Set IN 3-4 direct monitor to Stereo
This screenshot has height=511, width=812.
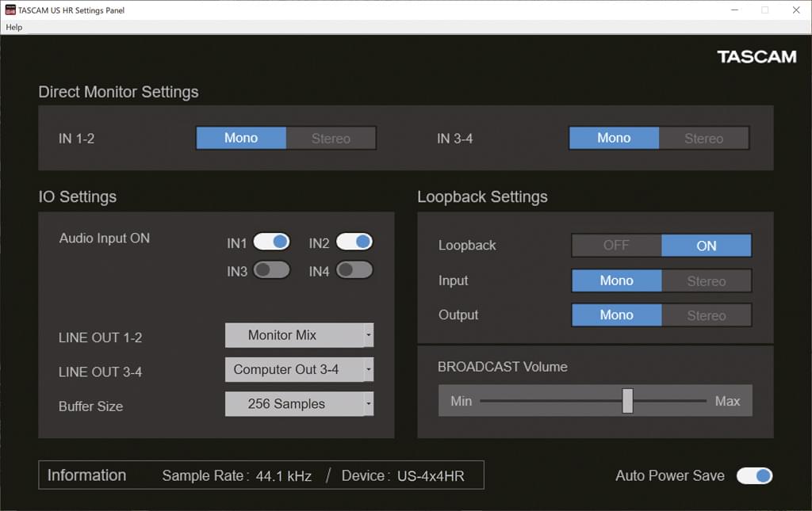click(703, 139)
